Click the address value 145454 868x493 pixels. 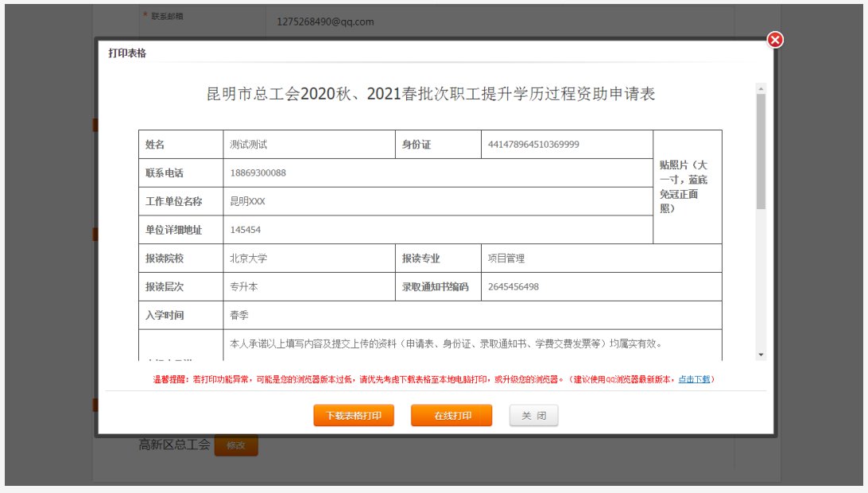pos(246,230)
